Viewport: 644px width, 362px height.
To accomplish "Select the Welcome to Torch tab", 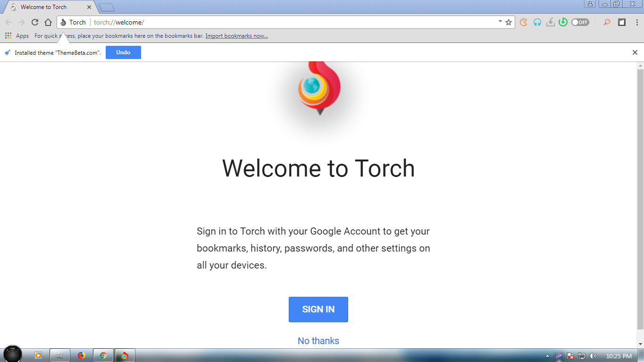I will coord(50,7).
